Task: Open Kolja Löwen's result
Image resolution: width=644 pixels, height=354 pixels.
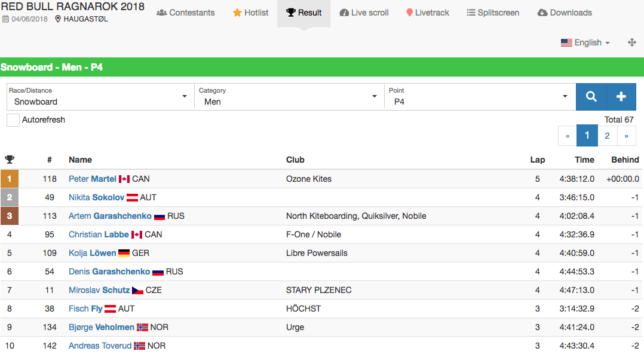Action: (93, 253)
